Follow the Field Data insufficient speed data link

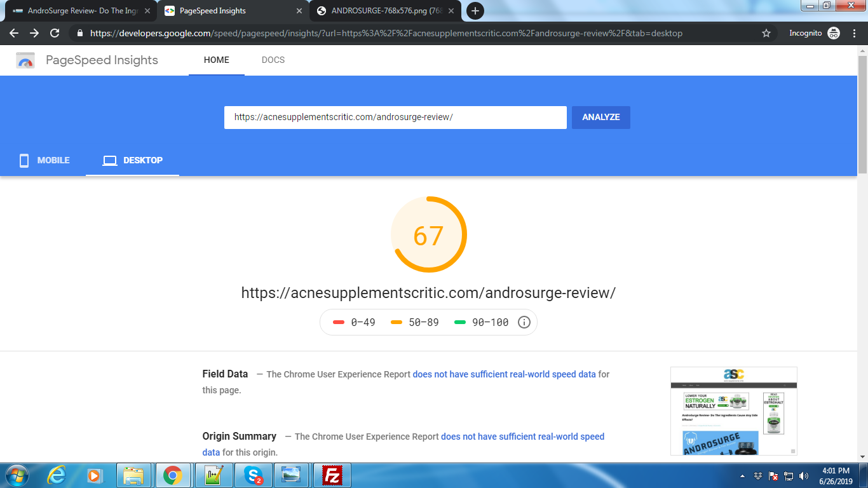[504, 374]
